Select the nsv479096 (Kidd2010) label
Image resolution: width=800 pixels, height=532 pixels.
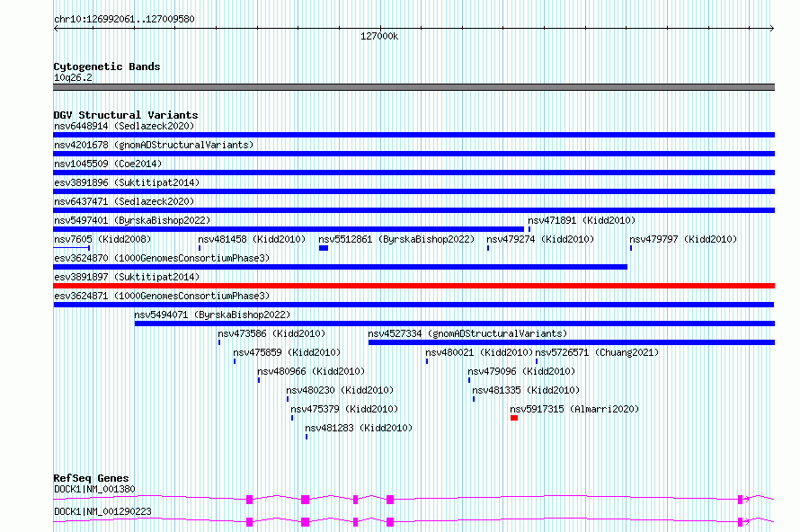click(x=521, y=371)
